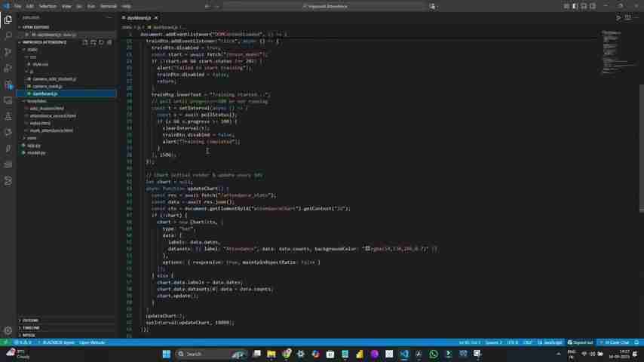Open camera_mark.js in the explorer
The image size is (644, 362).
[47, 86]
